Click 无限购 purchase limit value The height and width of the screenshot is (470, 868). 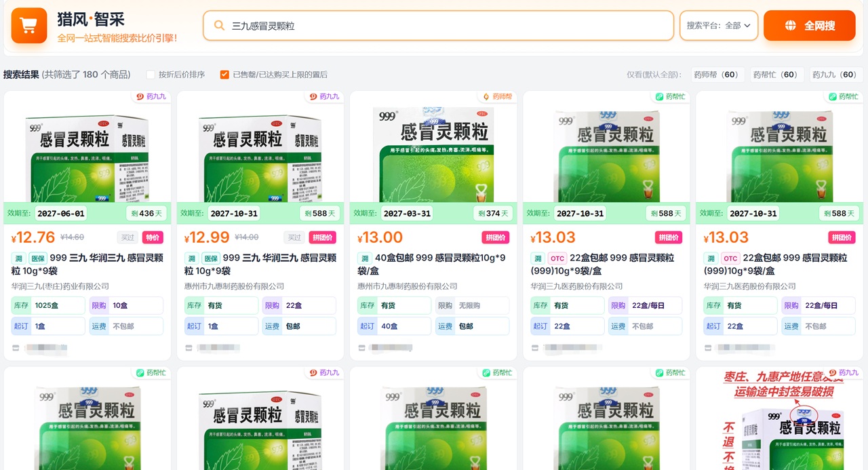coord(469,306)
